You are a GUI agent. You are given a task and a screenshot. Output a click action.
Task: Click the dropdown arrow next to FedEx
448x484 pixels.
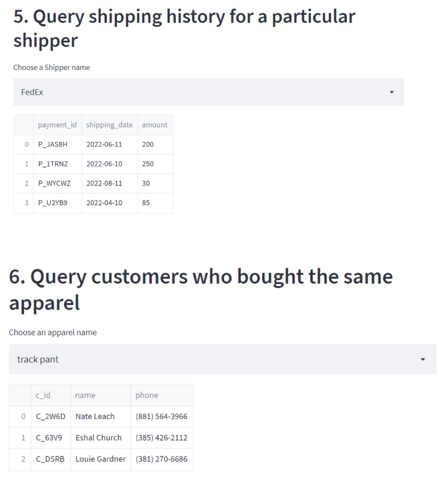[x=391, y=91]
